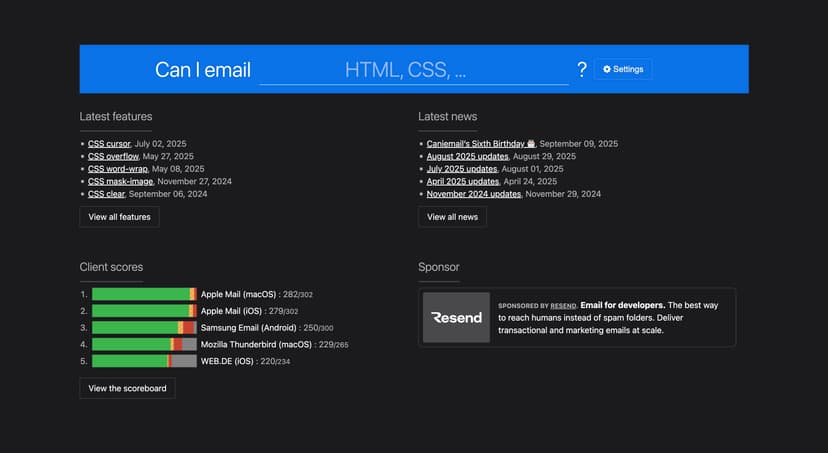Open the August 2025 updates article
The image size is (828, 453).
point(467,156)
